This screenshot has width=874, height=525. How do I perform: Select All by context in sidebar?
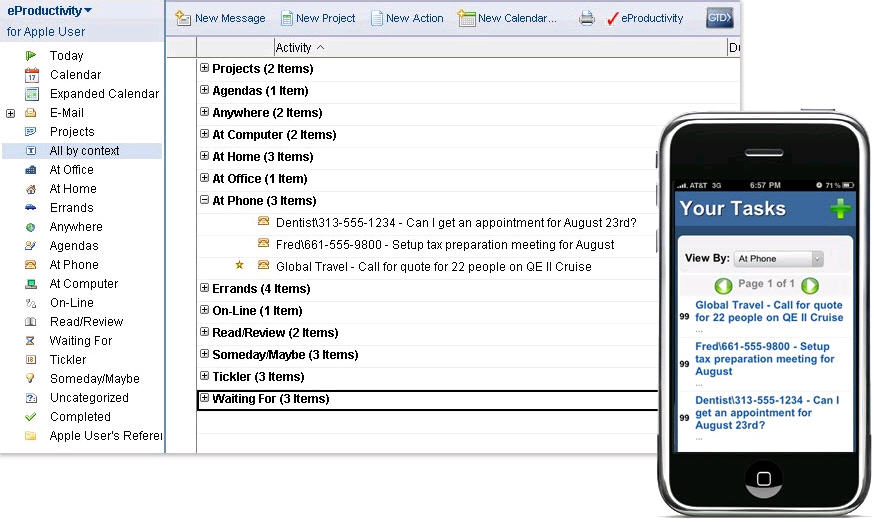pos(84,151)
